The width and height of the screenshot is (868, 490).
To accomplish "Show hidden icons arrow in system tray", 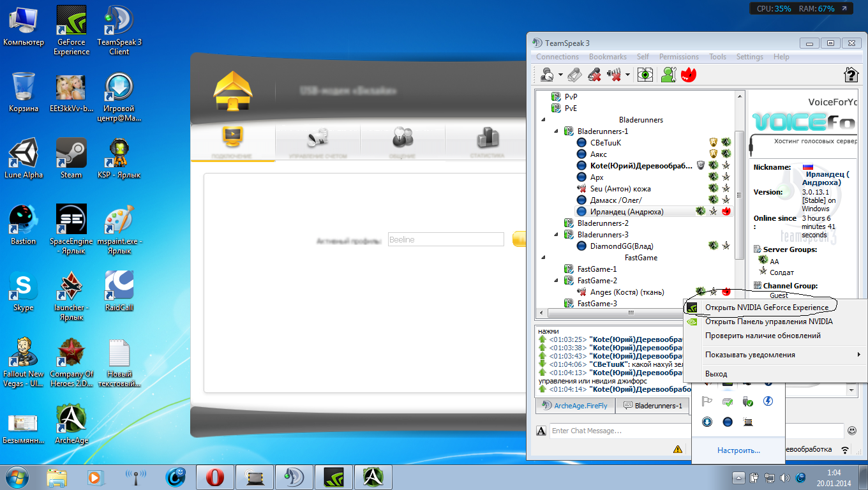I will click(x=738, y=477).
